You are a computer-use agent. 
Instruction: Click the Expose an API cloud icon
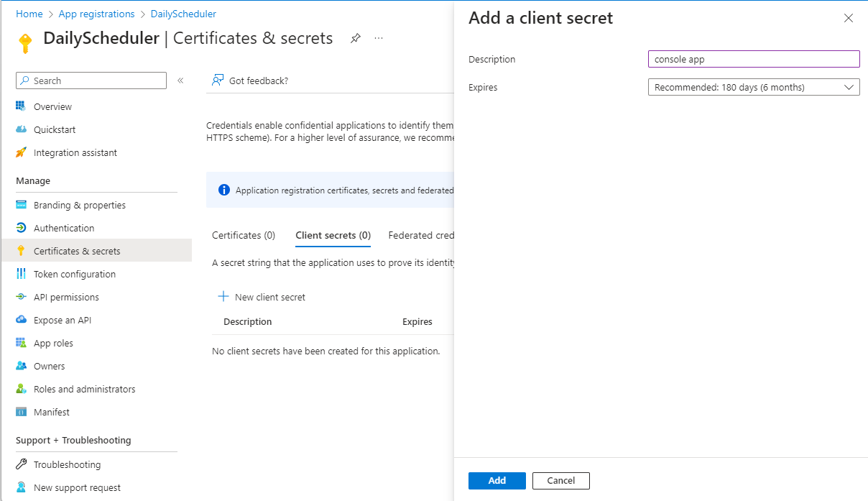coord(21,320)
